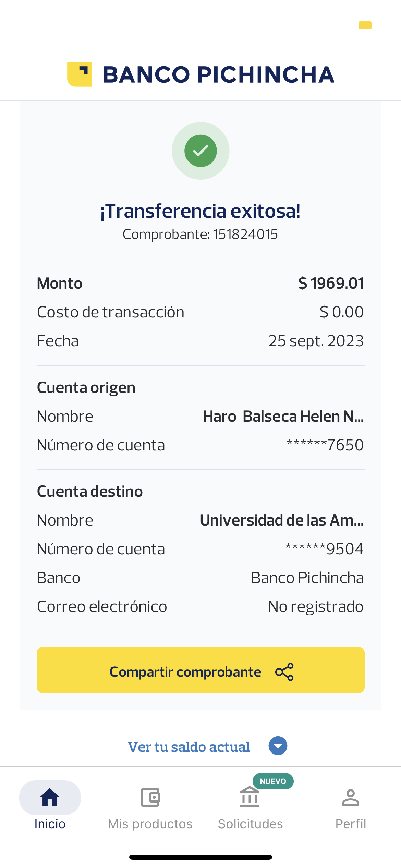The width and height of the screenshot is (401, 868).
Task: Tap the Perfil person icon
Action: coord(350,797)
